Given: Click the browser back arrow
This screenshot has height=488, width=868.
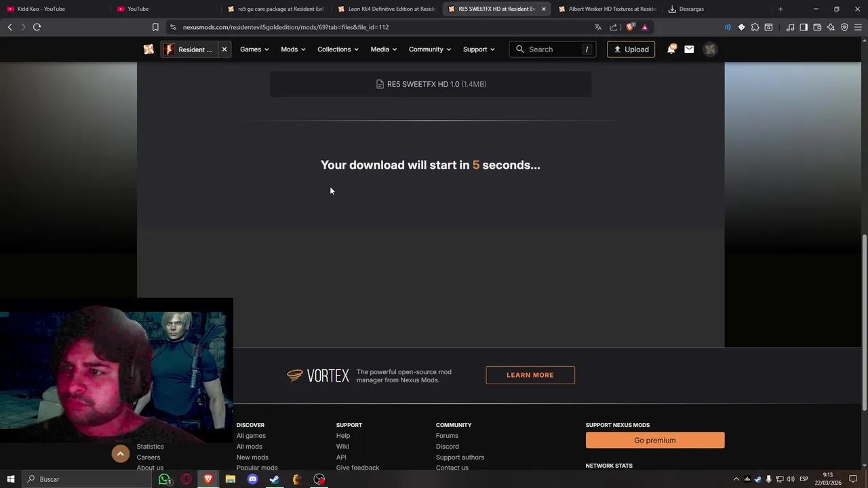Looking at the screenshot, I should point(10,27).
